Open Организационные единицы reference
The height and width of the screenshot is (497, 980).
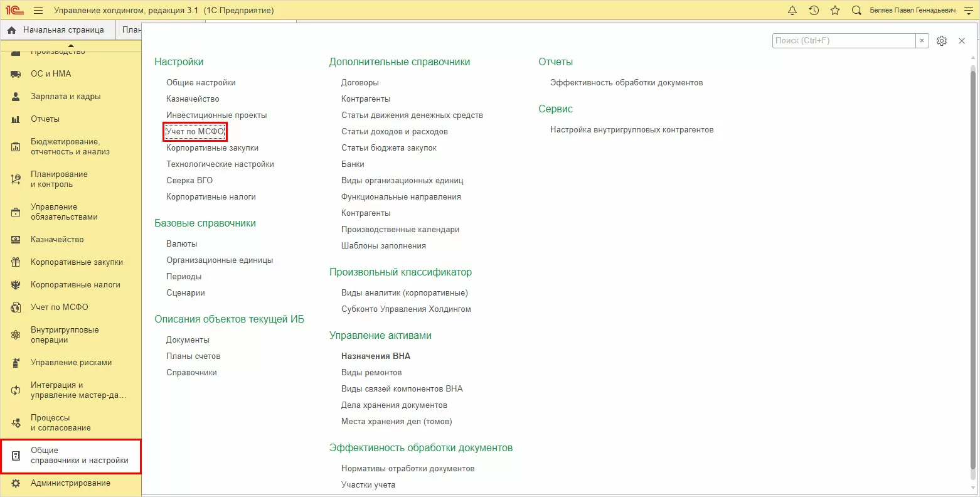[x=220, y=260]
